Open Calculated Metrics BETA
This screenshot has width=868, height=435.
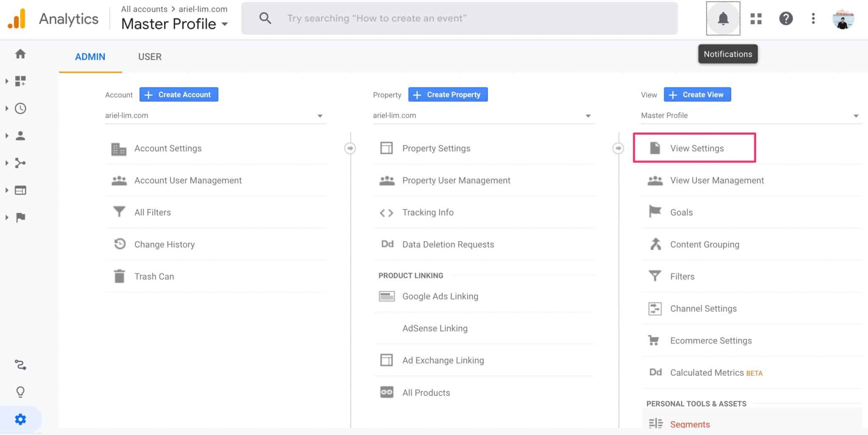(x=752, y=373)
